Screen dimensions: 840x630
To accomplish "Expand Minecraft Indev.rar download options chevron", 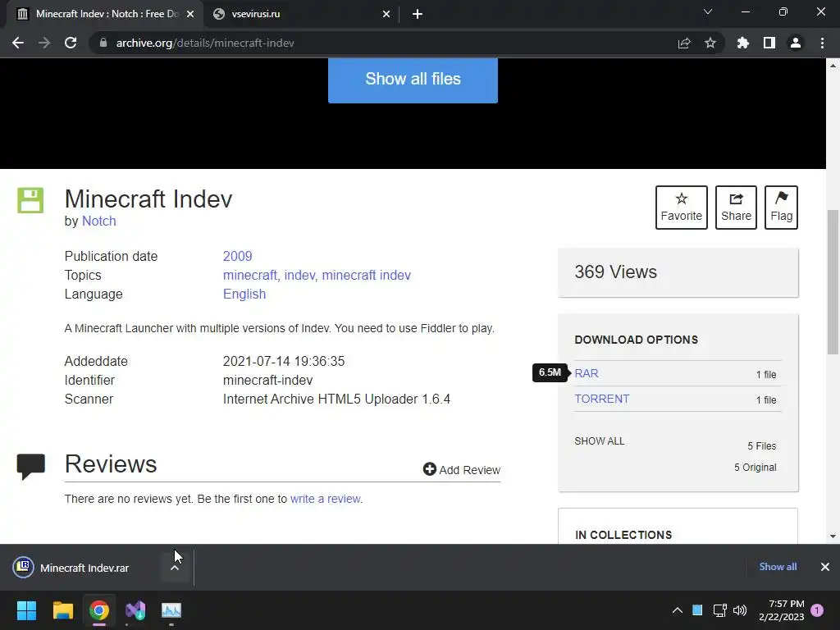I will [175, 568].
